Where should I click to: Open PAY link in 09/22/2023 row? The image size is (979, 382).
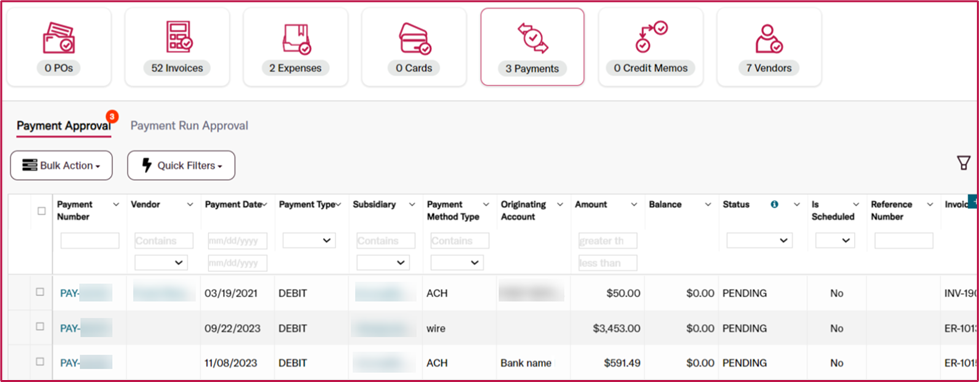point(86,328)
